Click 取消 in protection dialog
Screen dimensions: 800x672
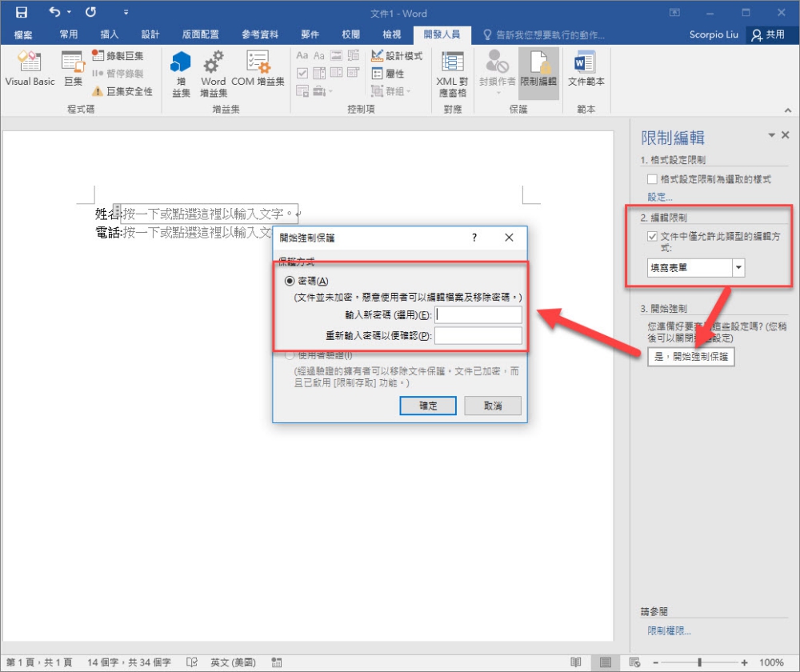492,406
